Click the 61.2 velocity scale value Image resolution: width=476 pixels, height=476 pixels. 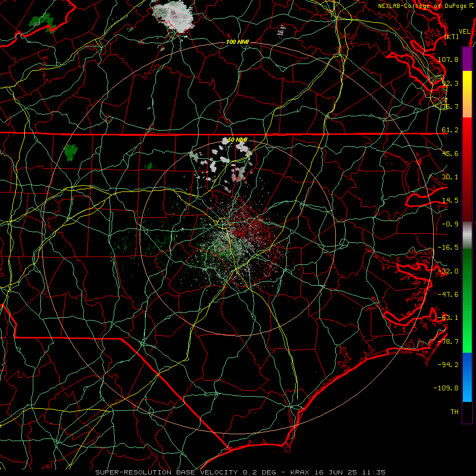click(450, 130)
